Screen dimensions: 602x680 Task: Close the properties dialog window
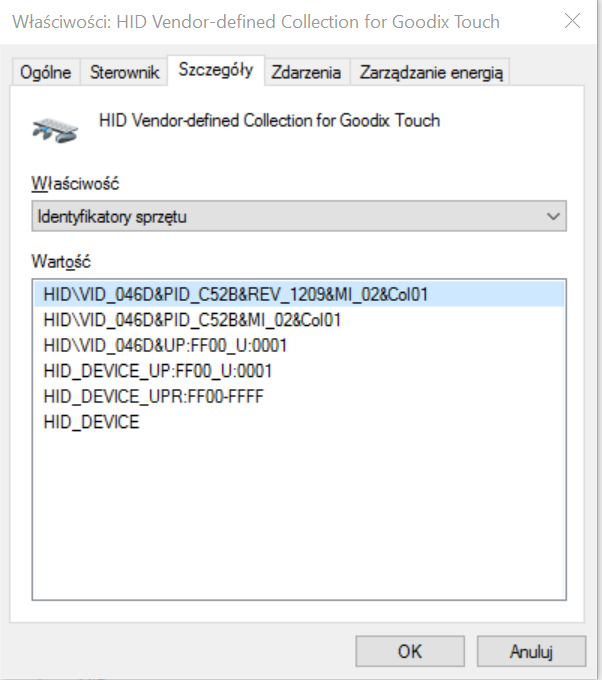click(x=572, y=21)
